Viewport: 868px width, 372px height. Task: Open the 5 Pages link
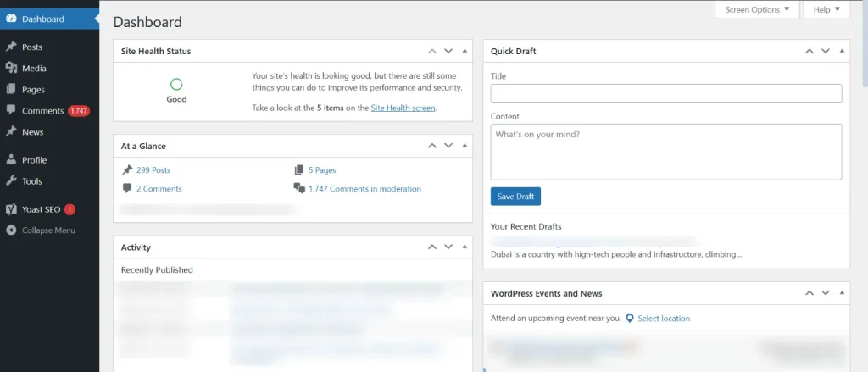(x=322, y=170)
